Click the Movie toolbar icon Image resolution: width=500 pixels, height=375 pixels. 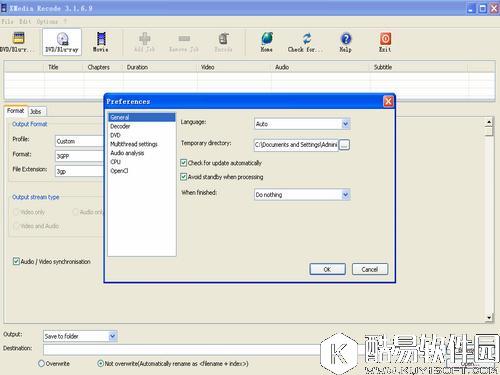(x=101, y=42)
